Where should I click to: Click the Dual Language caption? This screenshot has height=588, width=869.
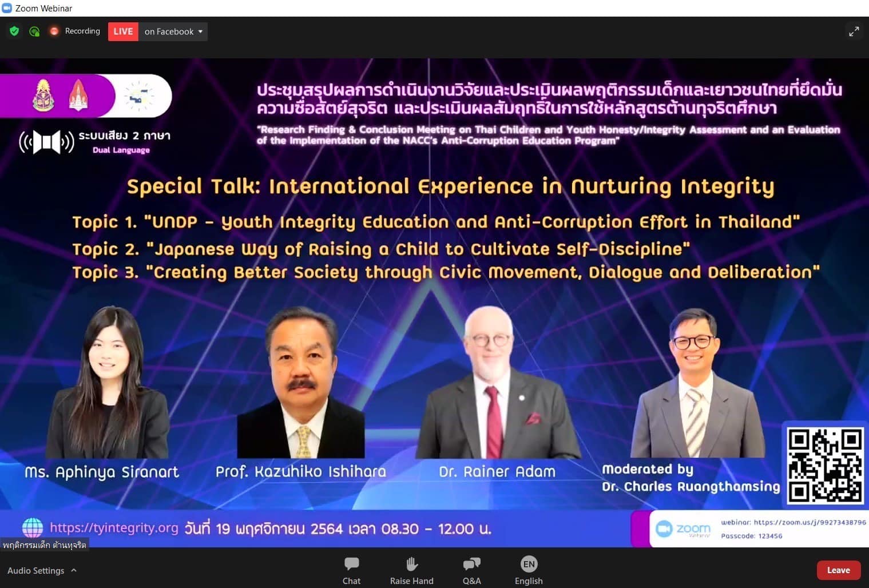pos(121,150)
